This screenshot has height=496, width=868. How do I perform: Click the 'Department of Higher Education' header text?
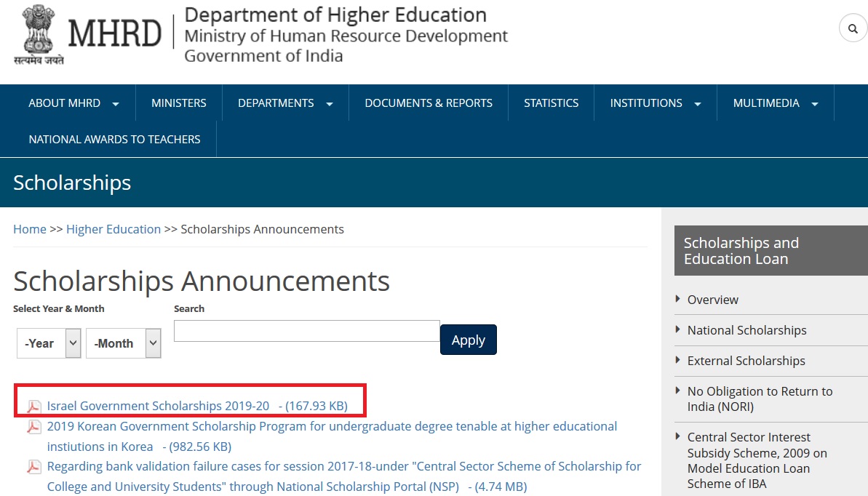(x=335, y=15)
